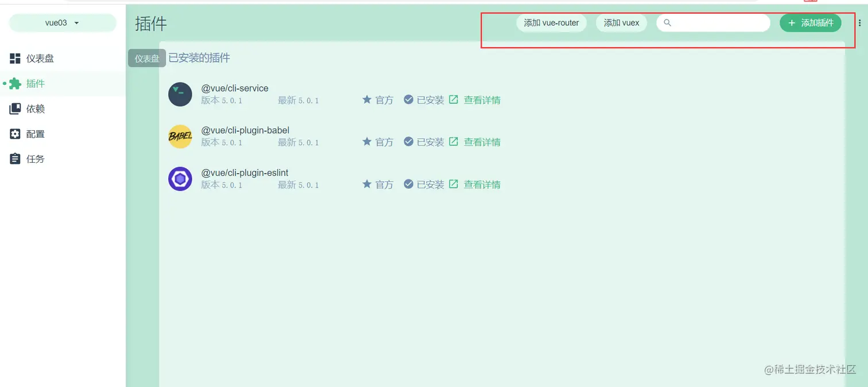Viewport: 868px width, 387px height.
Task: Open 任务 tasks in the sidebar
Action: point(63,159)
